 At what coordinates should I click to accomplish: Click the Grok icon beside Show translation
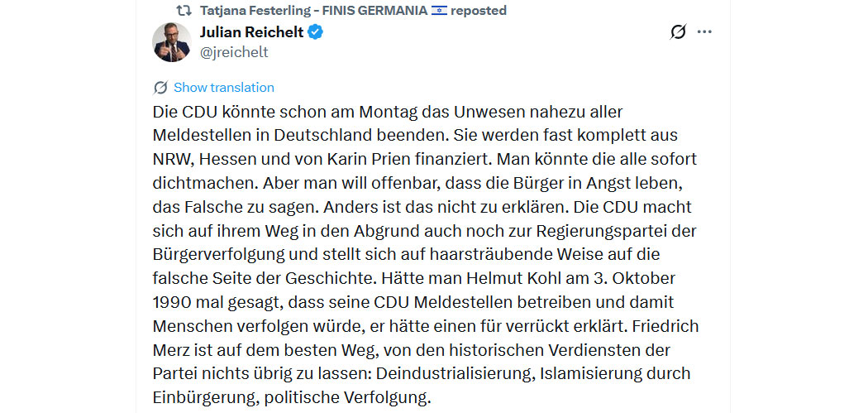pos(160,88)
